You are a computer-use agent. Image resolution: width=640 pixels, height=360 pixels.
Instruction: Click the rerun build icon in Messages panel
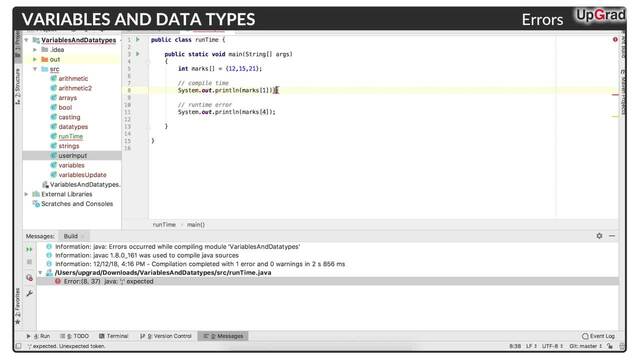pos(29,249)
